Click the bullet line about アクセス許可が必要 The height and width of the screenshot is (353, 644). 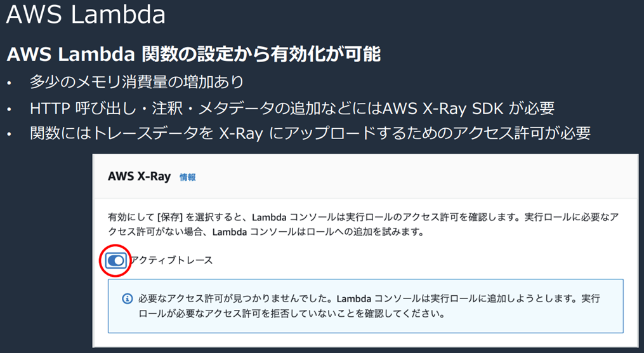pos(311,133)
